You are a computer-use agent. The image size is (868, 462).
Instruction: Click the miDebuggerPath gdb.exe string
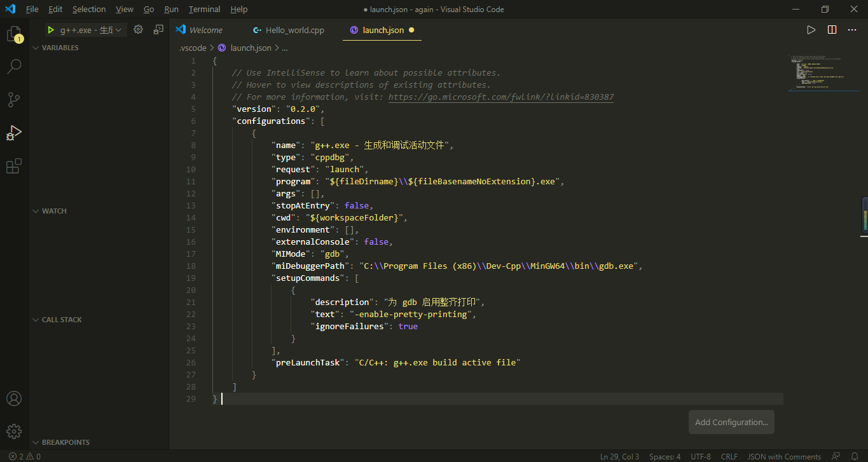point(499,266)
